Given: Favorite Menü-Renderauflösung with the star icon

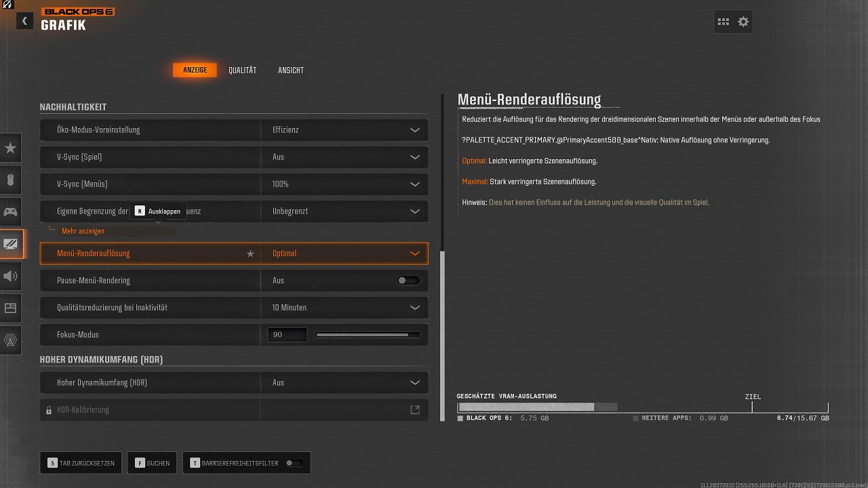Looking at the screenshot, I should click(x=250, y=253).
